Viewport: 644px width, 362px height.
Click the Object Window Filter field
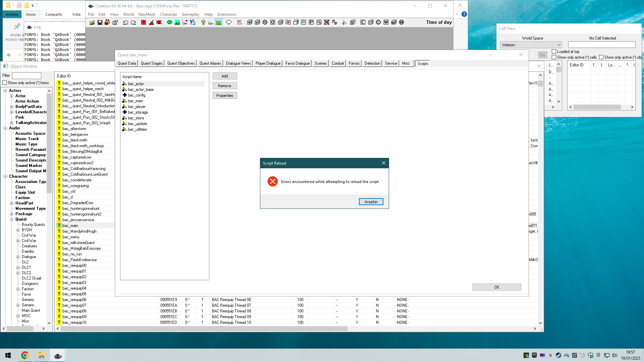pyautogui.click(x=26, y=76)
